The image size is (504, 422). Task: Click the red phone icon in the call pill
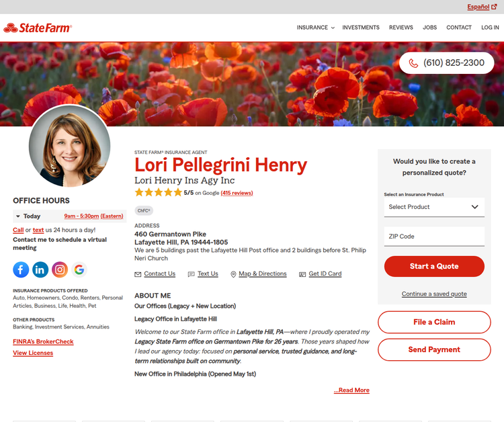pyautogui.click(x=413, y=63)
